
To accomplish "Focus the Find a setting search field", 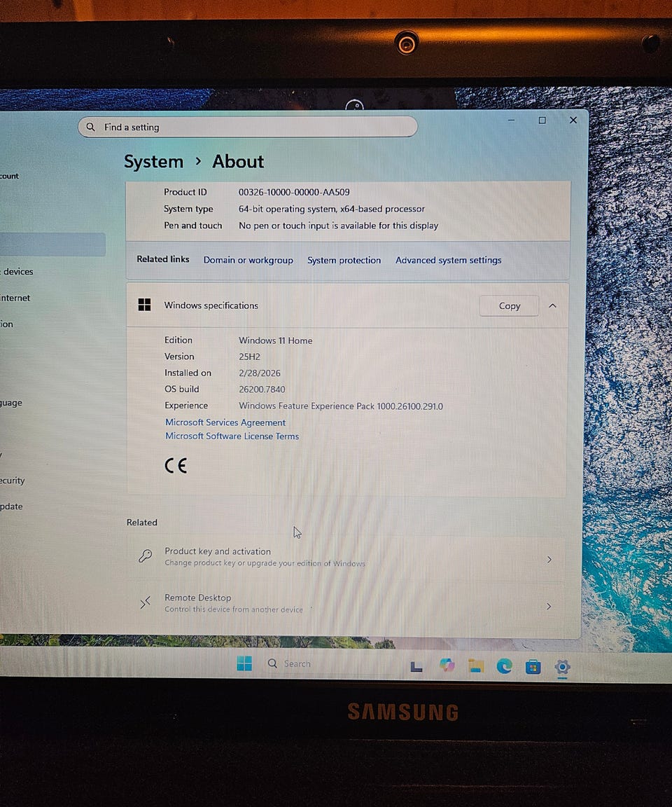I will [247, 127].
